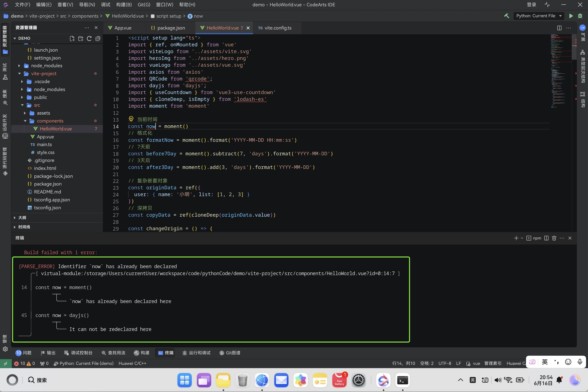
Task: Open the 构建(B) menu
Action: [124, 5]
